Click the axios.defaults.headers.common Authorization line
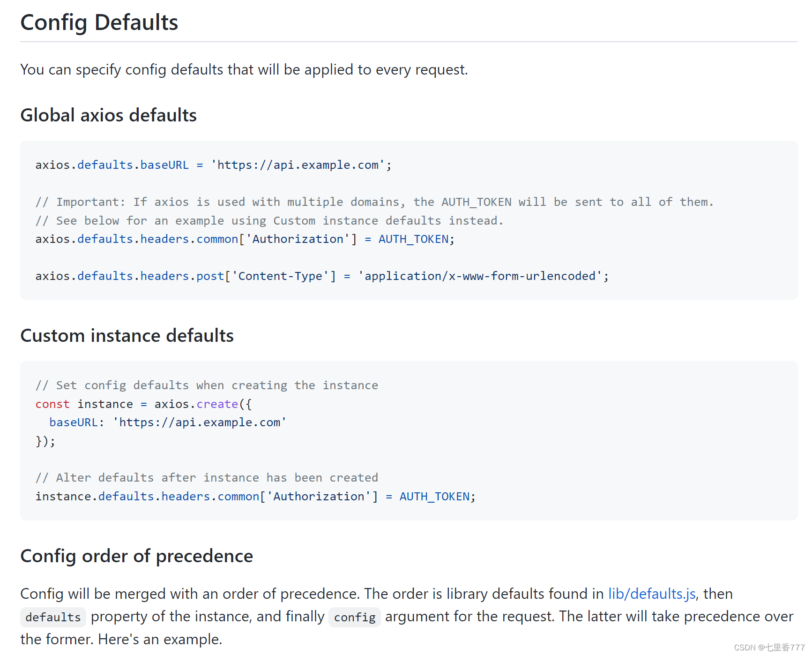Image resolution: width=812 pixels, height=656 pixels. pyautogui.click(x=245, y=239)
